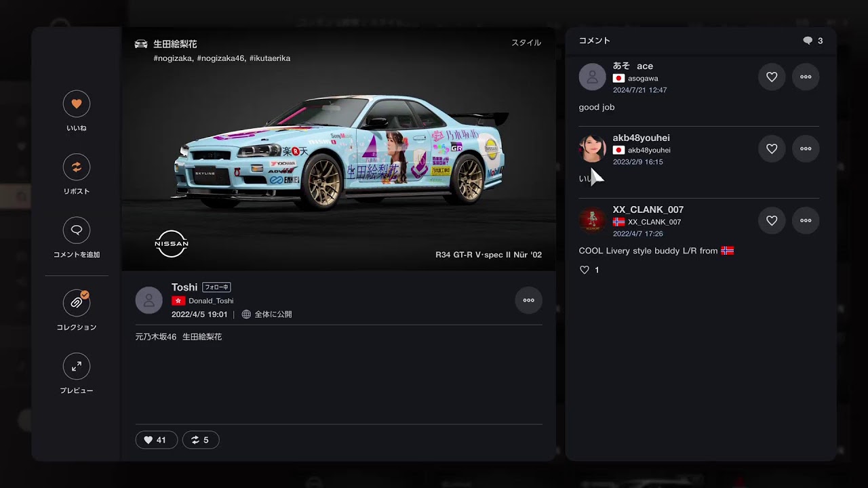Click the 2023/2/9 16:15 comment timestamp
This screenshot has width=868, height=488.
click(x=637, y=162)
